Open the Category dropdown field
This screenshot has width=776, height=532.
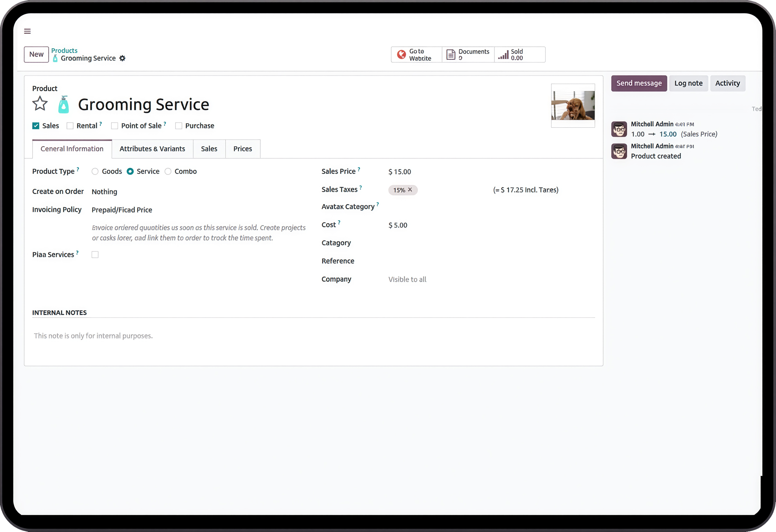point(491,243)
